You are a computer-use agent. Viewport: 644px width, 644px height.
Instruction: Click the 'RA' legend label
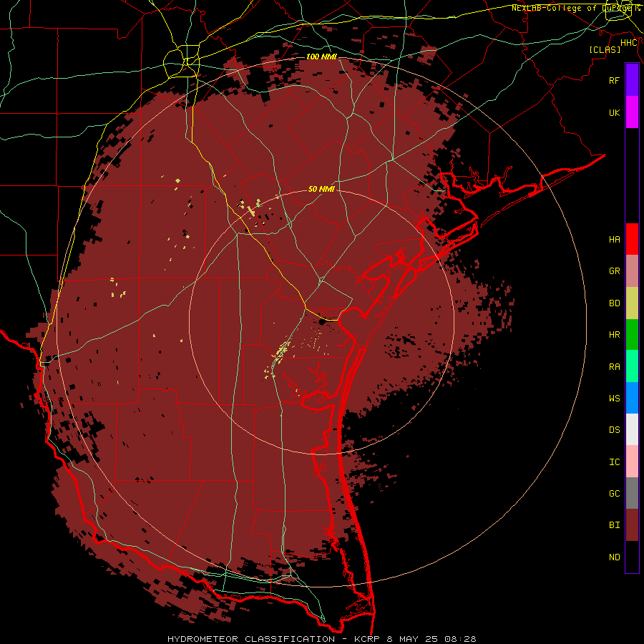click(x=615, y=367)
